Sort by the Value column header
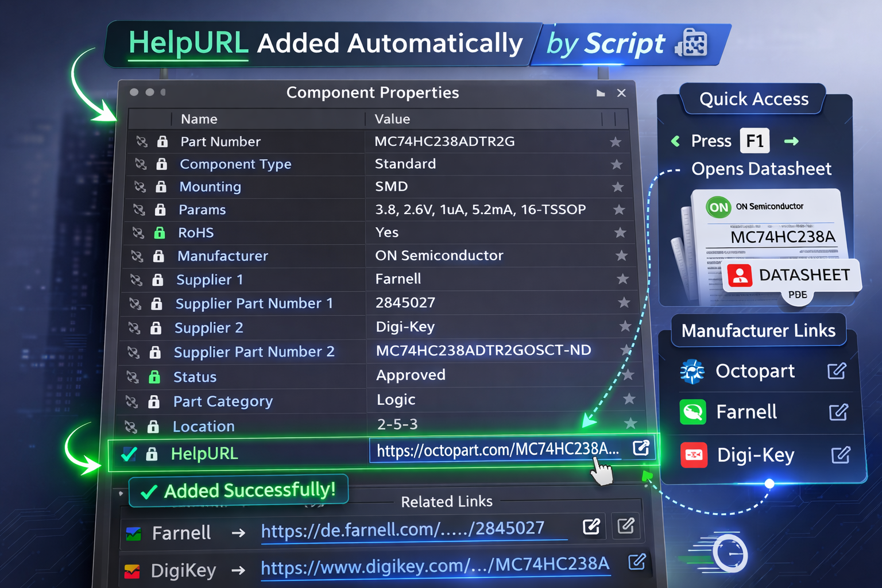The image size is (882, 588). click(x=392, y=119)
